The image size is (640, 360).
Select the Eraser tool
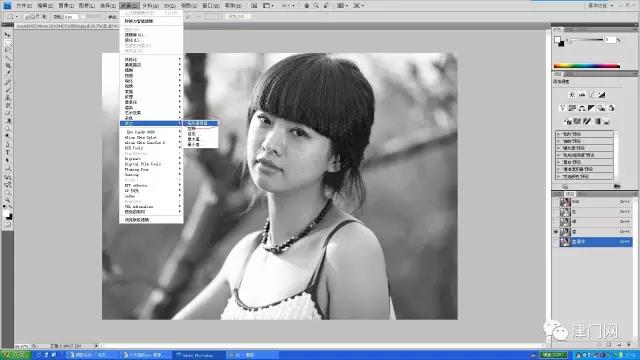tap(7, 113)
